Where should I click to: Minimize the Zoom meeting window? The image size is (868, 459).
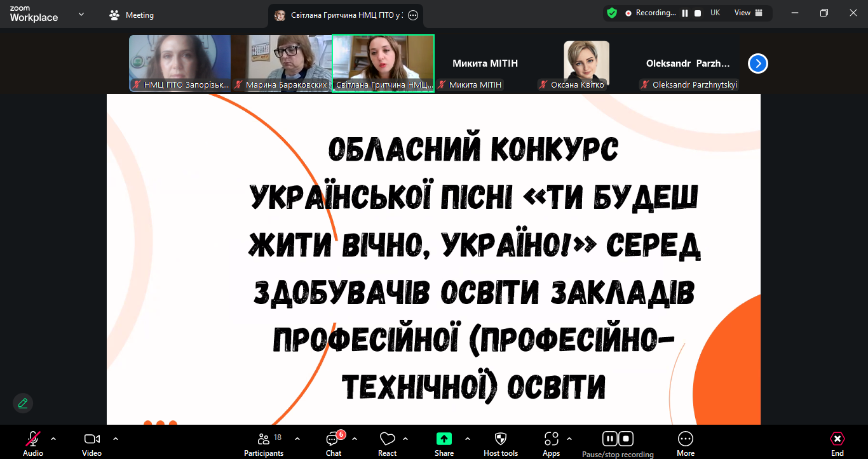[795, 13]
